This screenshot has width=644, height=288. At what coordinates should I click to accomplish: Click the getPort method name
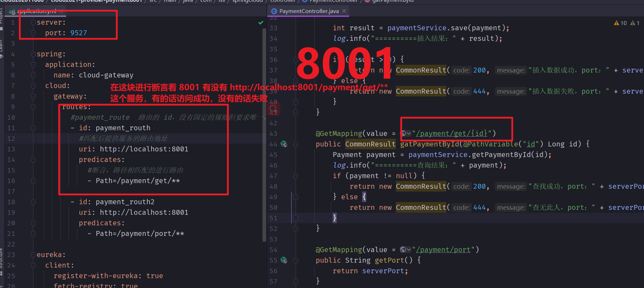tap(389, 260)
